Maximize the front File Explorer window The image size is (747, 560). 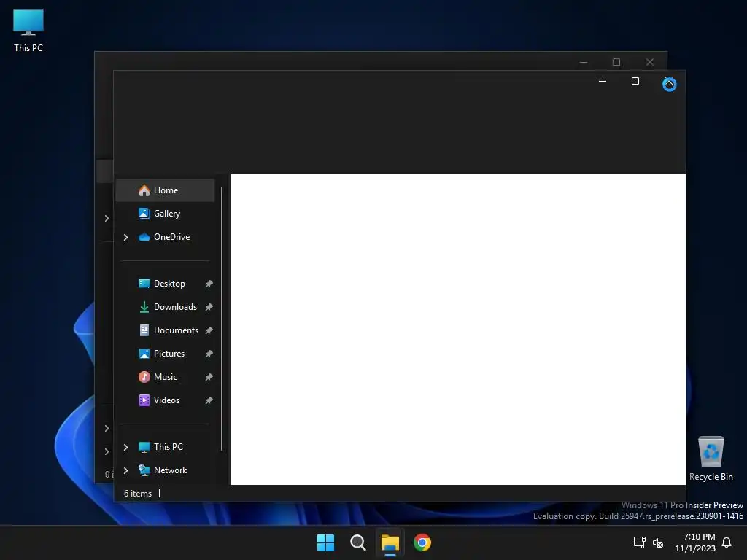coord(635,82)
